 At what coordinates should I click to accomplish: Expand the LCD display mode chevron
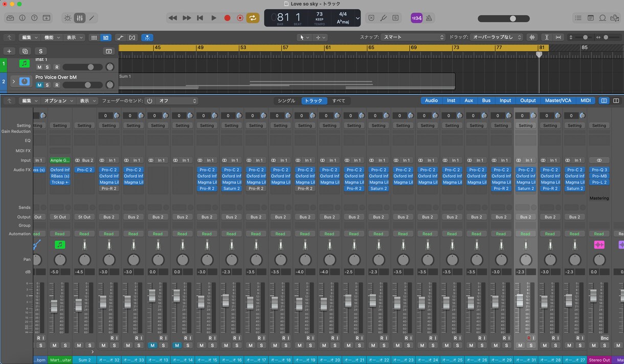pyautogui.click(x=358, y=18)
